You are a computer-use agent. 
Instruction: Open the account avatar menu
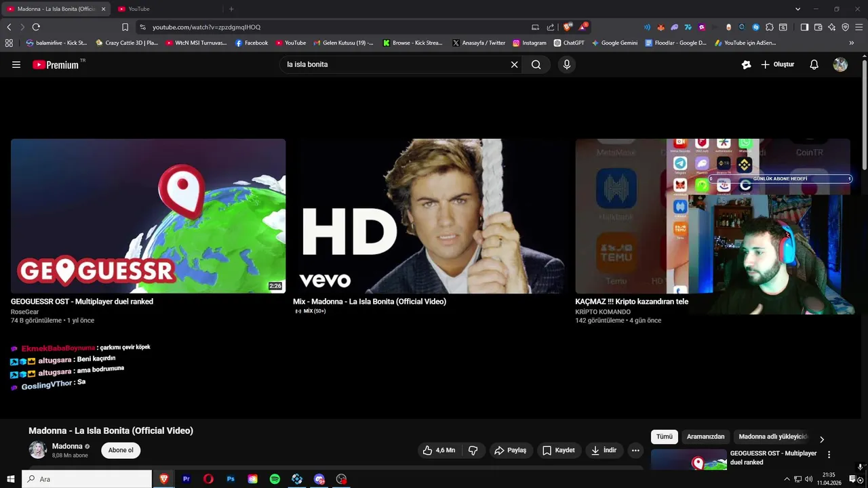click(840, 64)
